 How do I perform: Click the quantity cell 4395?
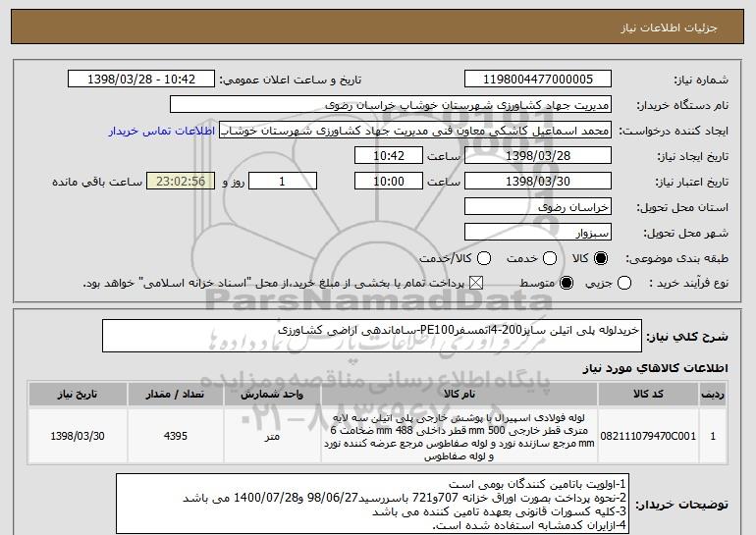(x=176, y=436)
